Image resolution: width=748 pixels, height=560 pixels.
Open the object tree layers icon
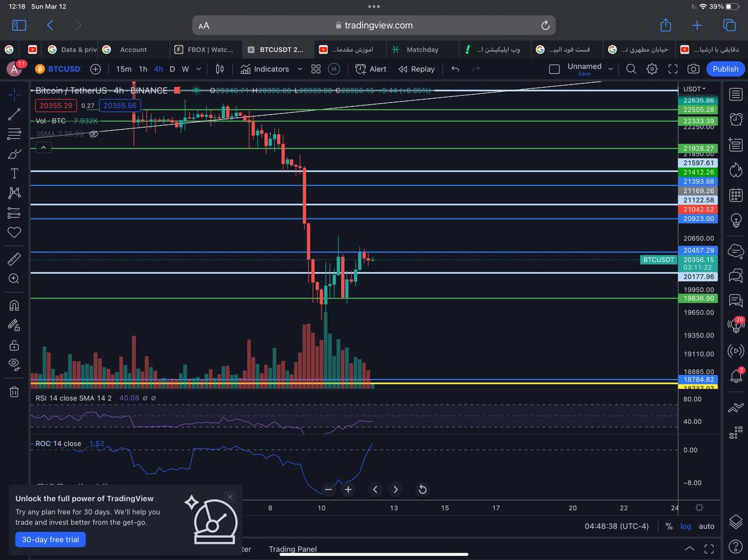736,521
